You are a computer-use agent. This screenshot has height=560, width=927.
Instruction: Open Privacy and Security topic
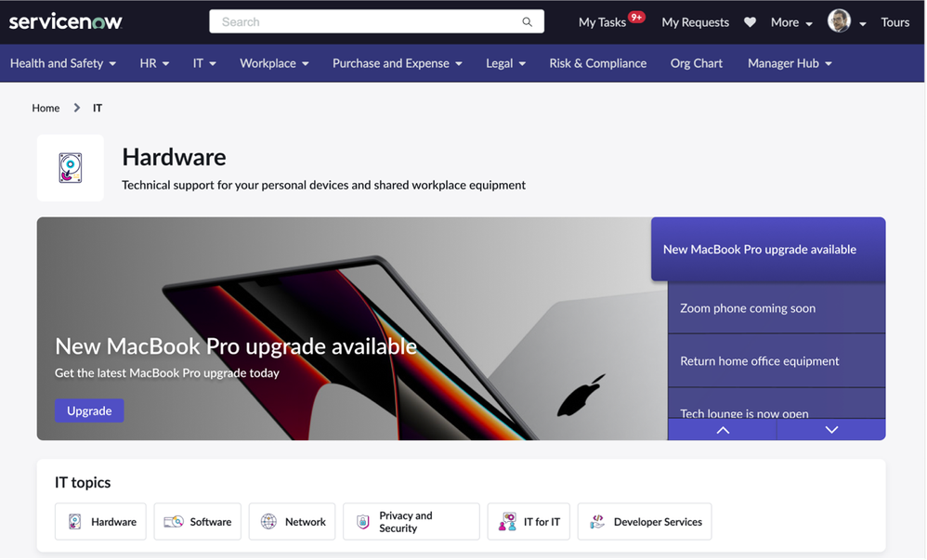point(411,522)
